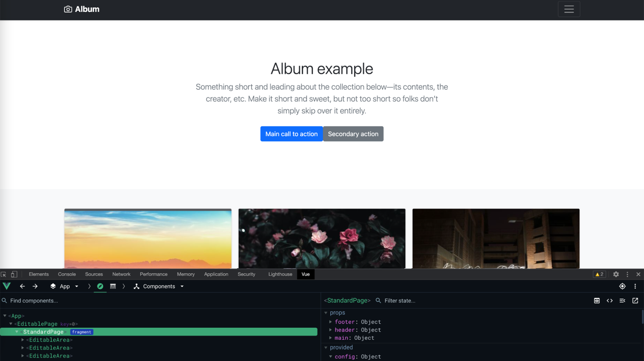Expand the header Object property
The height and width of the screenshot is (361, 644).
tap(330, 330)
